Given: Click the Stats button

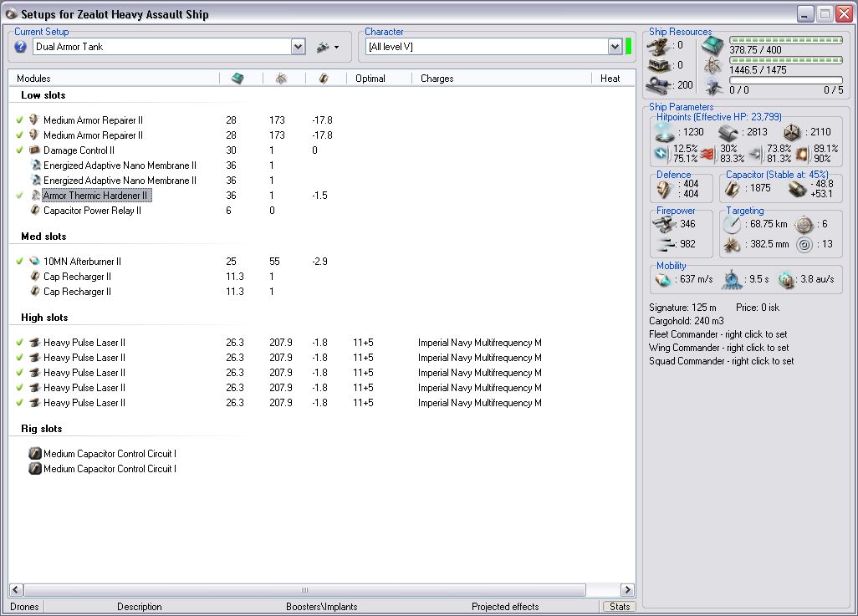Looking at the screenshot, I should coord(619,607).
